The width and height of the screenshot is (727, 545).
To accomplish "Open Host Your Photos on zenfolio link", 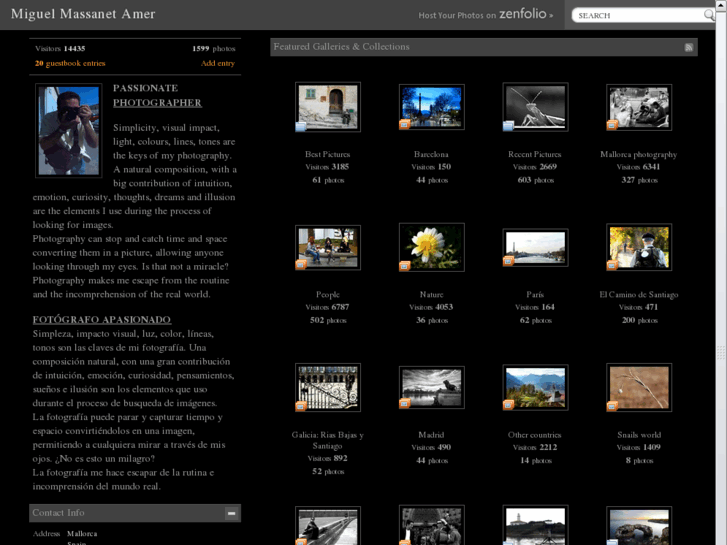I will (x=485, y=14).
